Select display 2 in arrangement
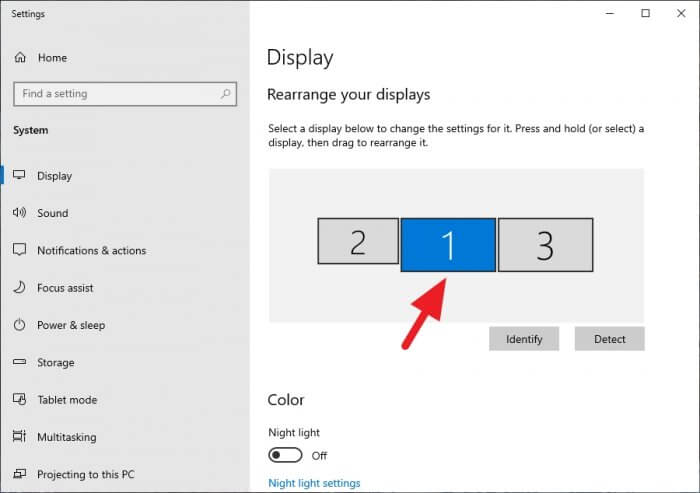The image size is (700, 493). pos(358,241)
